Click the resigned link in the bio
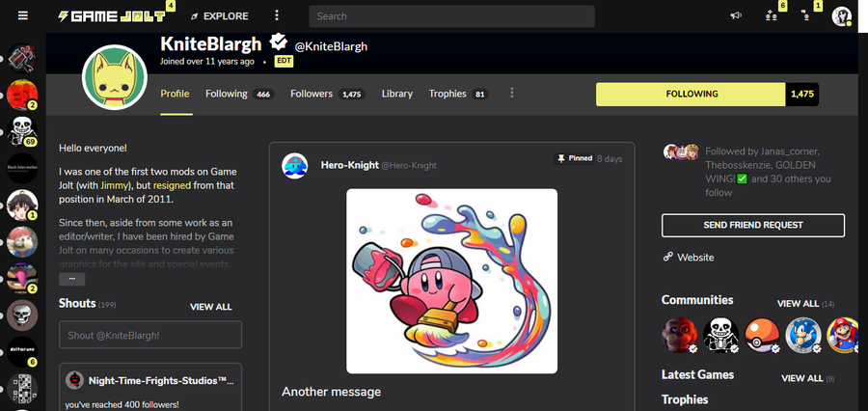 tap(172, 185)
